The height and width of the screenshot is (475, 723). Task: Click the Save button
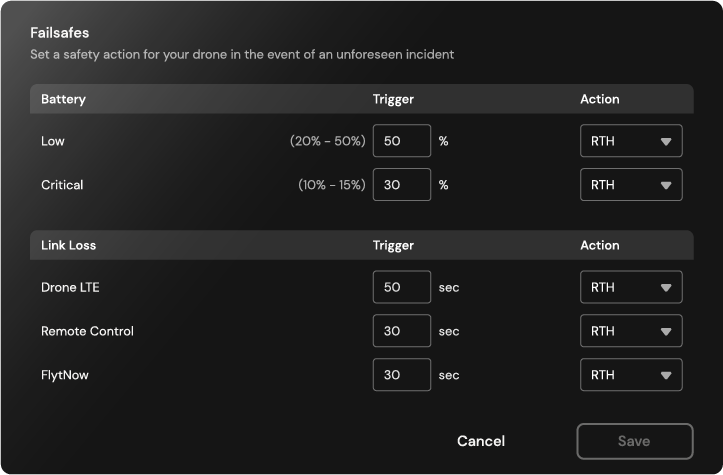point(634,441)
